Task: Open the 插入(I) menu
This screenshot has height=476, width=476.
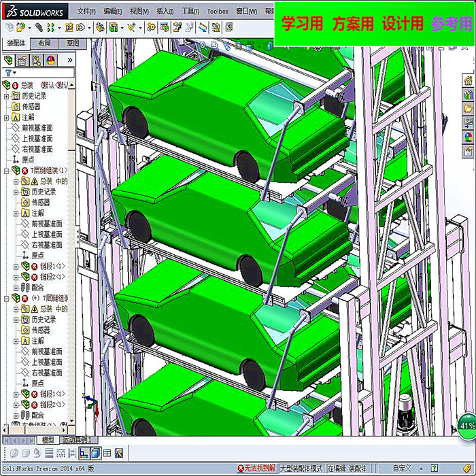Action: point(165,12)
